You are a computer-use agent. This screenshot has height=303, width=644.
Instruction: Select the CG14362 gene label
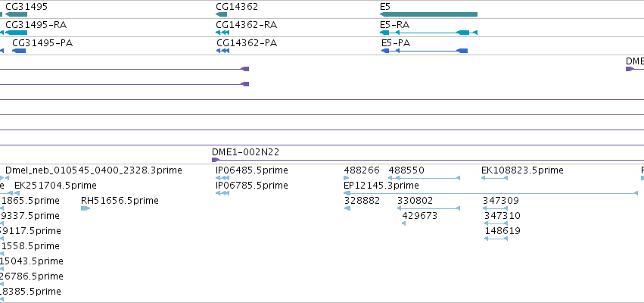[x=237, y=7]
